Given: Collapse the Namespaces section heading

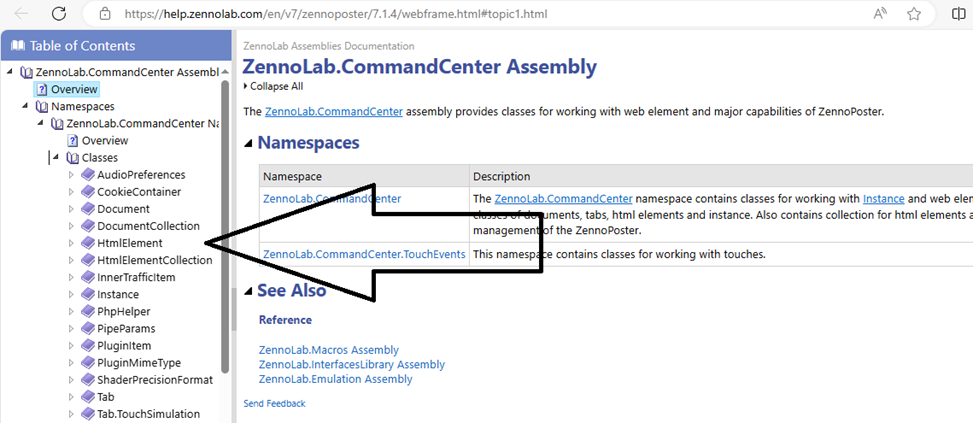Looking at the screenshot, I should (249, 142).
